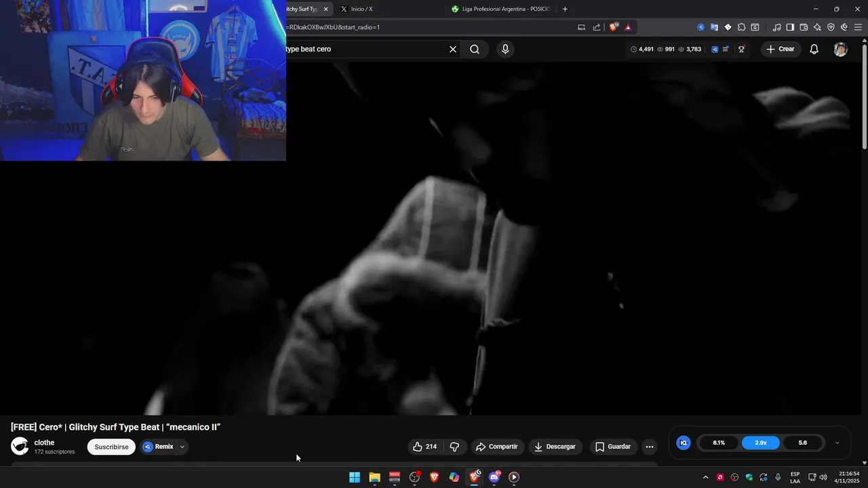
Task: Click the tray microphone icon
Action: coord(778,477)
